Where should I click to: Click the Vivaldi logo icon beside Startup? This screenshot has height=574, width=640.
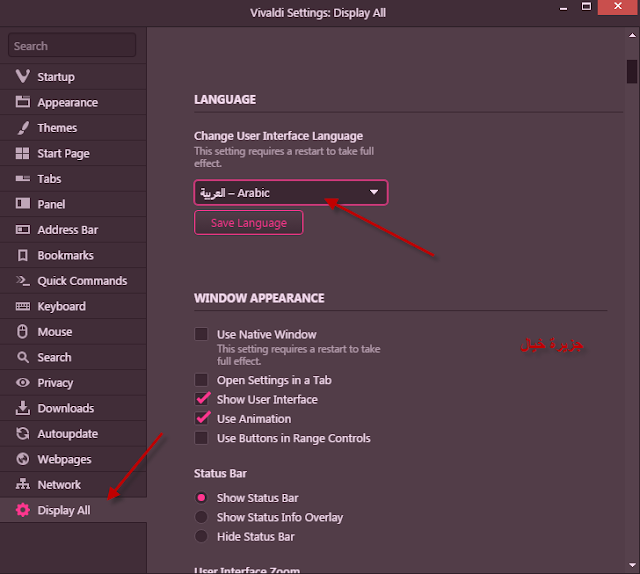[x=22, y=76]
